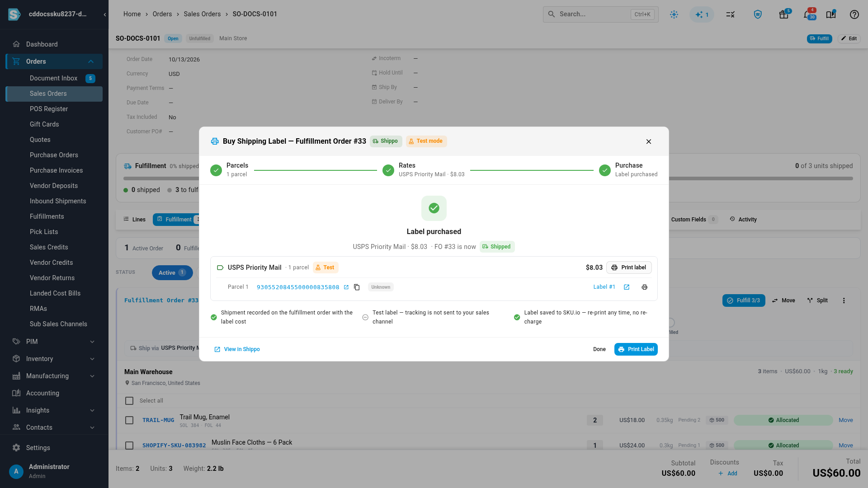Expand the Contacts sidebar section
Viewport: 868px width, 488px height.
tap(92, 428)
